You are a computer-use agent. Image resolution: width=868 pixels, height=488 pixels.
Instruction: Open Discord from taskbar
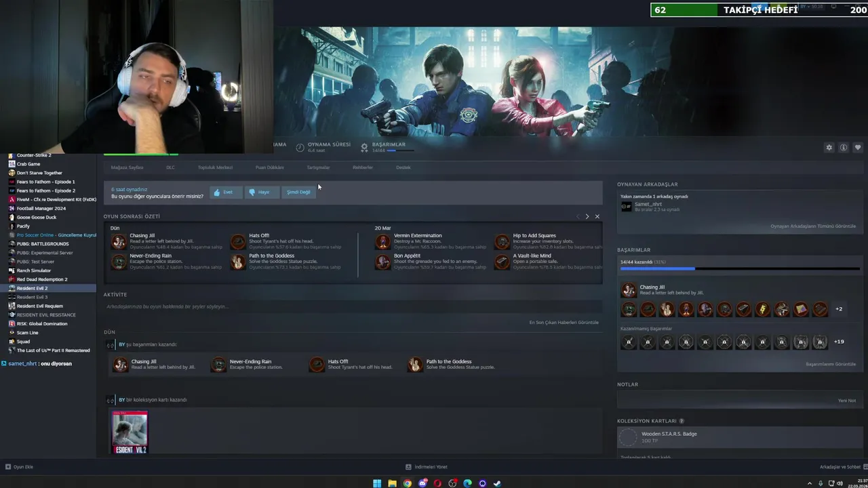[422, 483]
